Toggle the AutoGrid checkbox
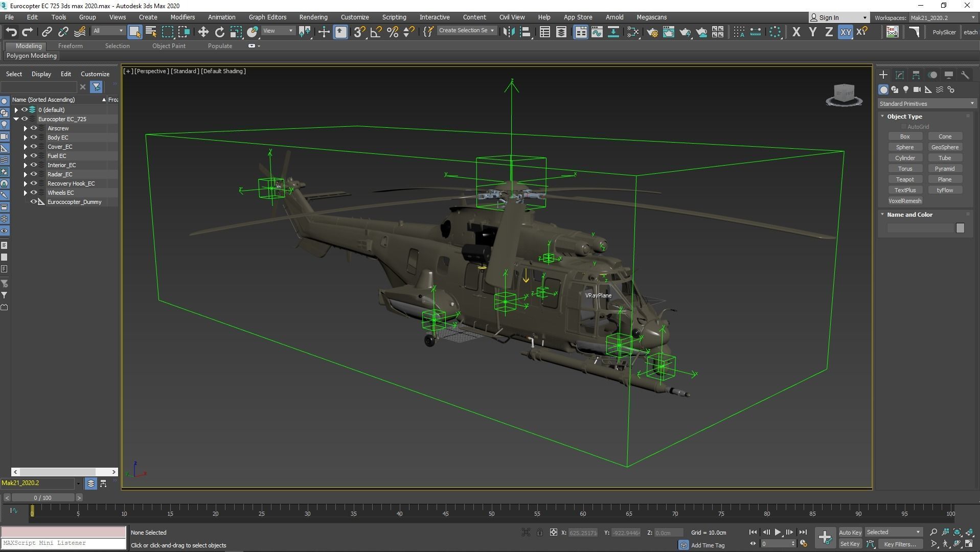This screenshot has height=552, width=980. (x=904, y=127)
